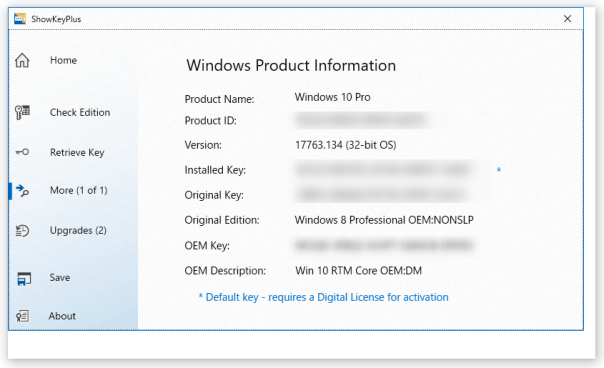This screenshot has width=604, height=368.
Task: Go to the Home menu item
Action: 64,60
